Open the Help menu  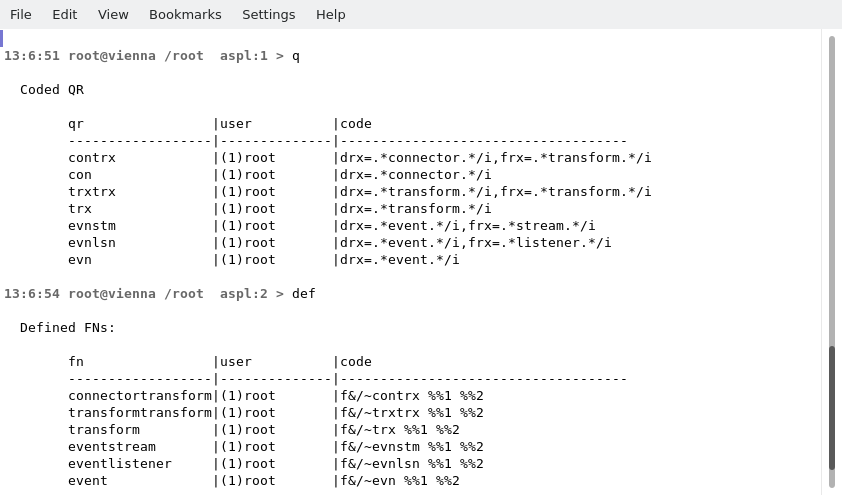(330, 14)
